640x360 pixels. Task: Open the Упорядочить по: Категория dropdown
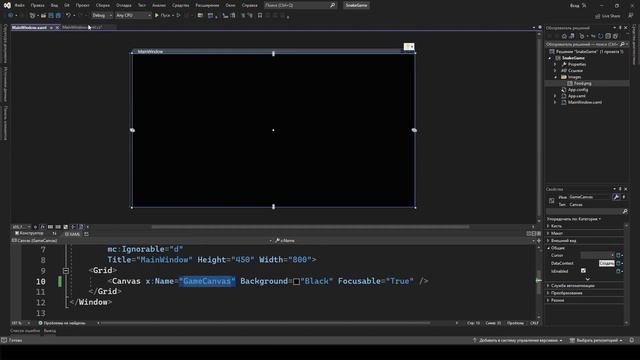pos(574,219)
